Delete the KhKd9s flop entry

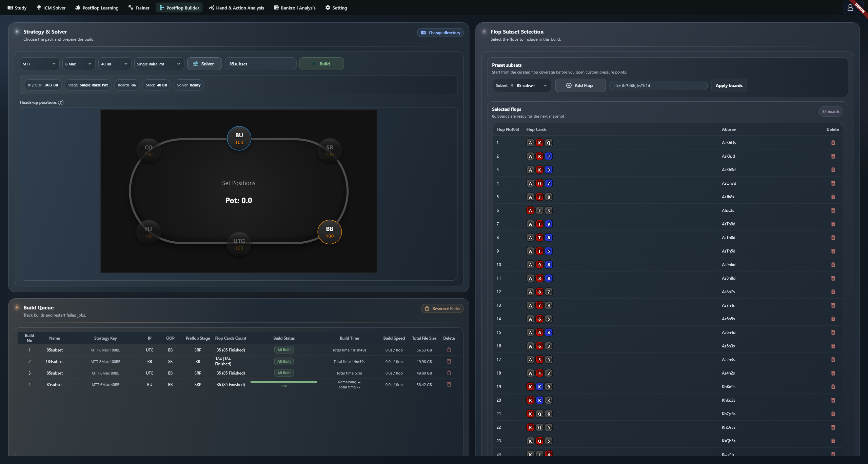(x=833, y=387)
